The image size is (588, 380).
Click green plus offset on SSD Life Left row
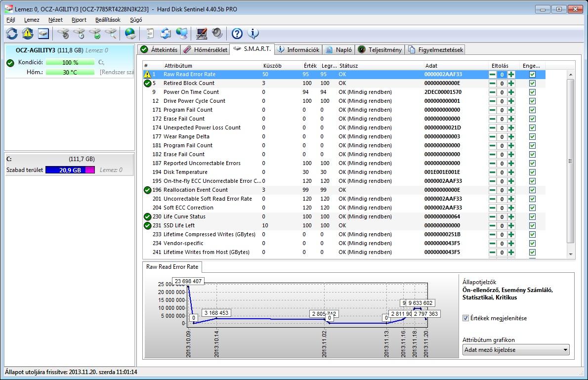pyautogui.click(x=511, y=225)
